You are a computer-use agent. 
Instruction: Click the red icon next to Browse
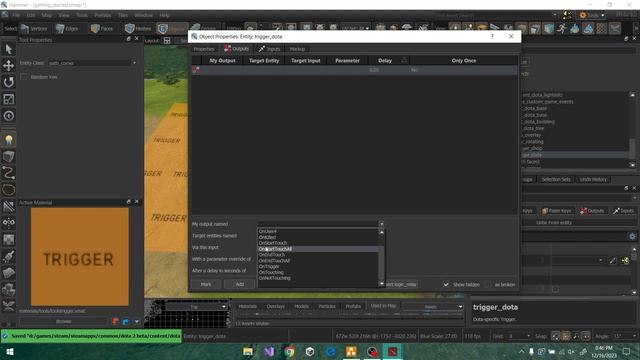116,322
